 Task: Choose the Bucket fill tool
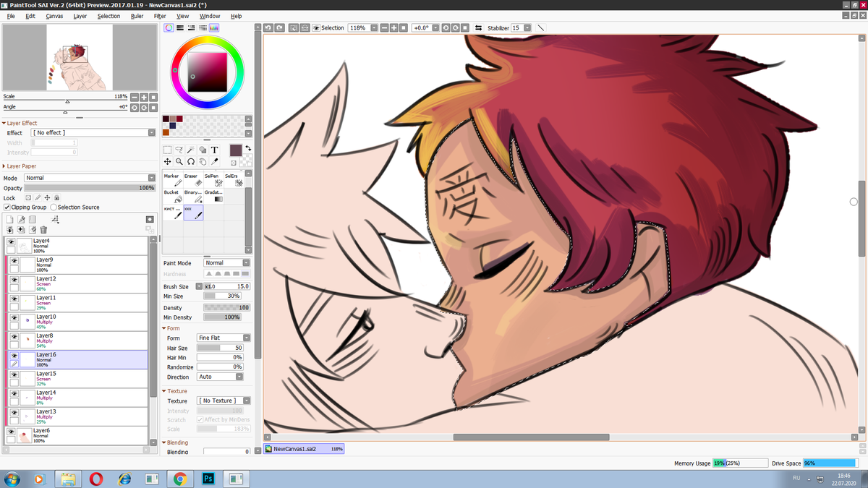click(x=173, y=196)
